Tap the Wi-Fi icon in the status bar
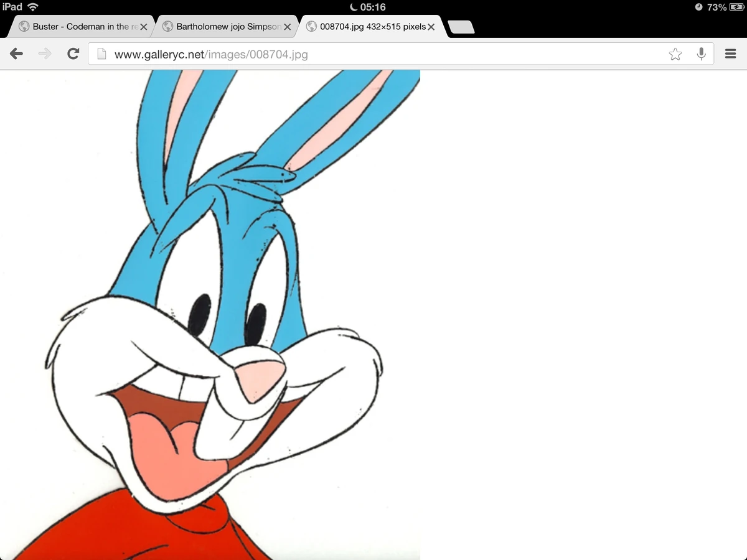Viewport: 747px width, 560px height. tap(31, 7)
